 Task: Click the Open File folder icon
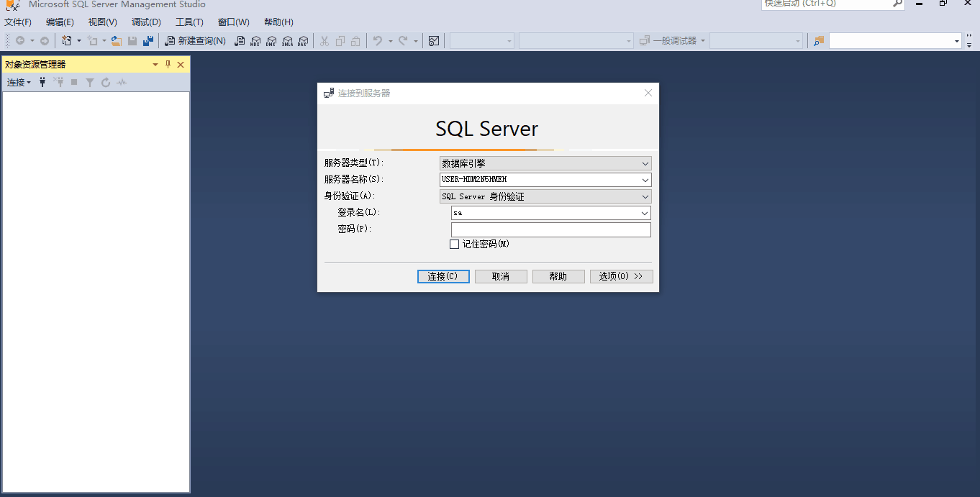point(117,41)
